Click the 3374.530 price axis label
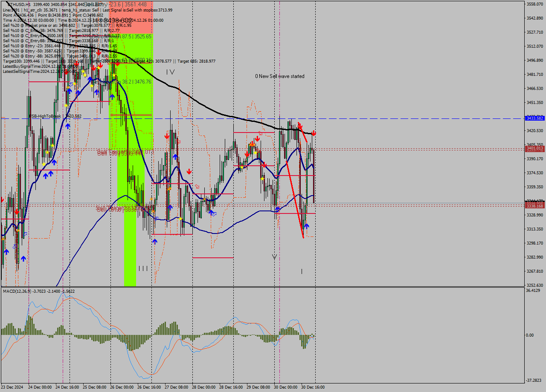Image resolution: width=546 pixels, height=392 pixels. (534, 173)
